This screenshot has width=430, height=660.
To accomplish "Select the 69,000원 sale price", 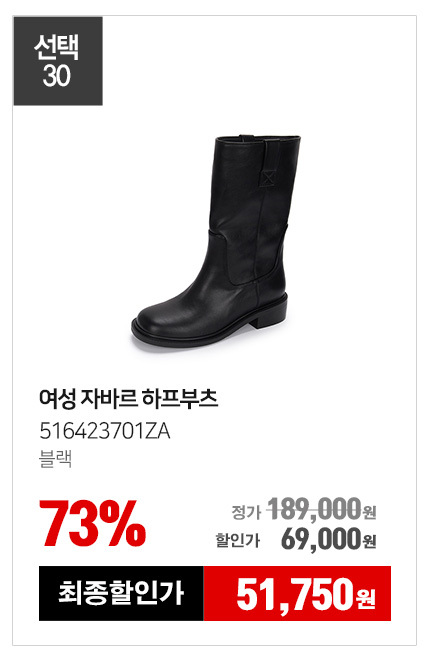I will click(329, 539).
